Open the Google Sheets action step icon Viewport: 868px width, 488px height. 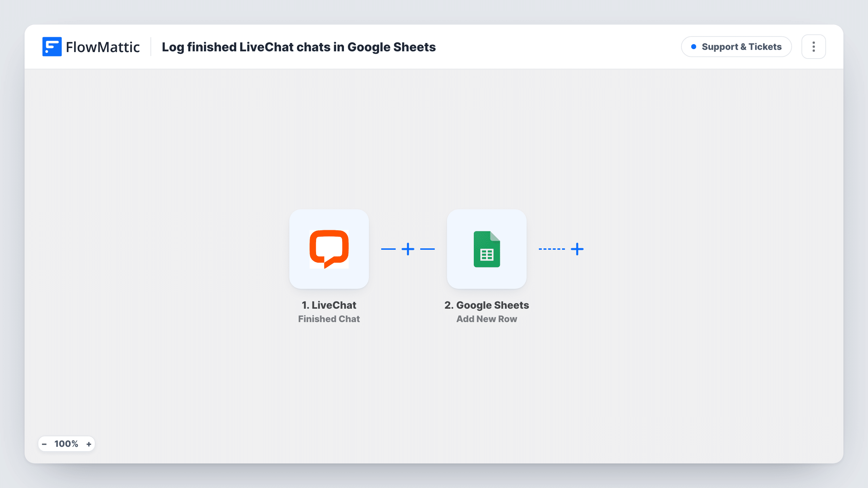(x=487, y=249)
